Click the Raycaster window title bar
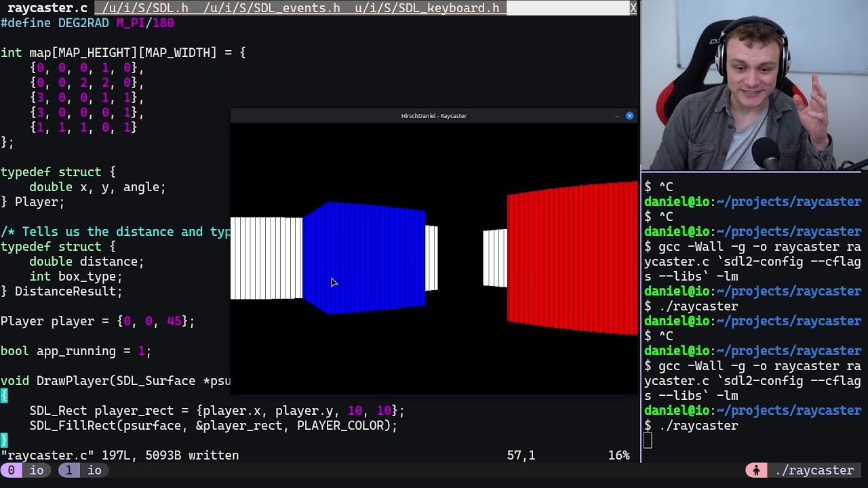 [433, 116]
